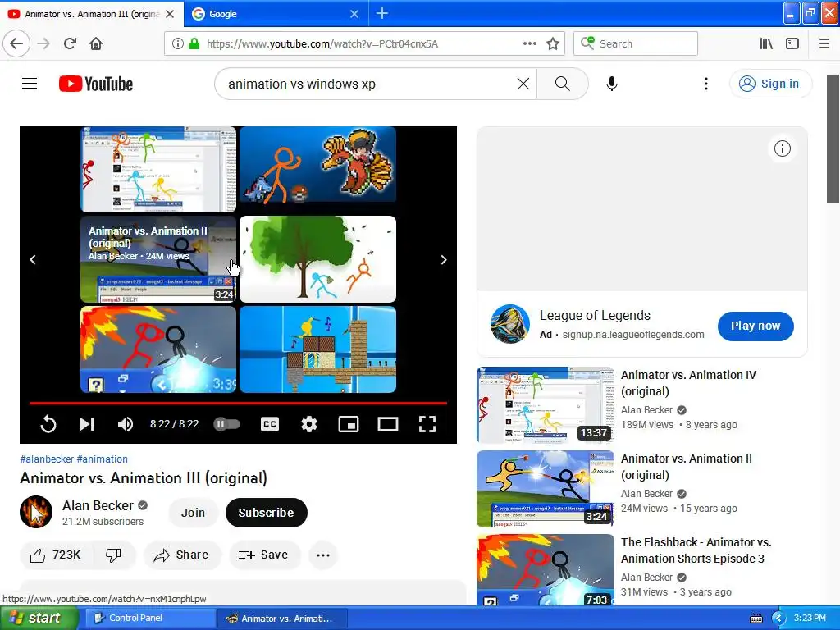Screen dimensions: 840x630
Task: Open YouTube settings three-dot menu
Action: point(706,84)
